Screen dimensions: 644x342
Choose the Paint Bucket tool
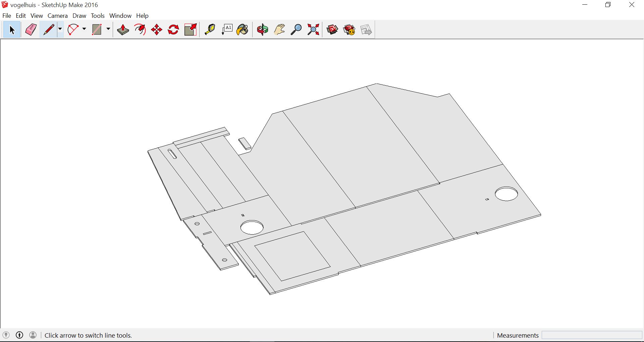pyautogui.click(x=243, y=30)
